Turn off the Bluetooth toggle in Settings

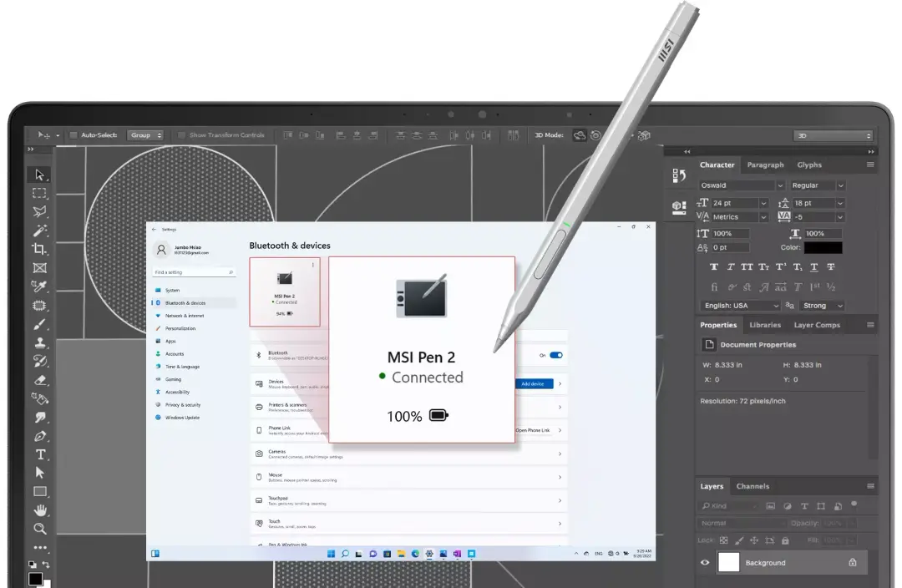[x=555, y=355]
